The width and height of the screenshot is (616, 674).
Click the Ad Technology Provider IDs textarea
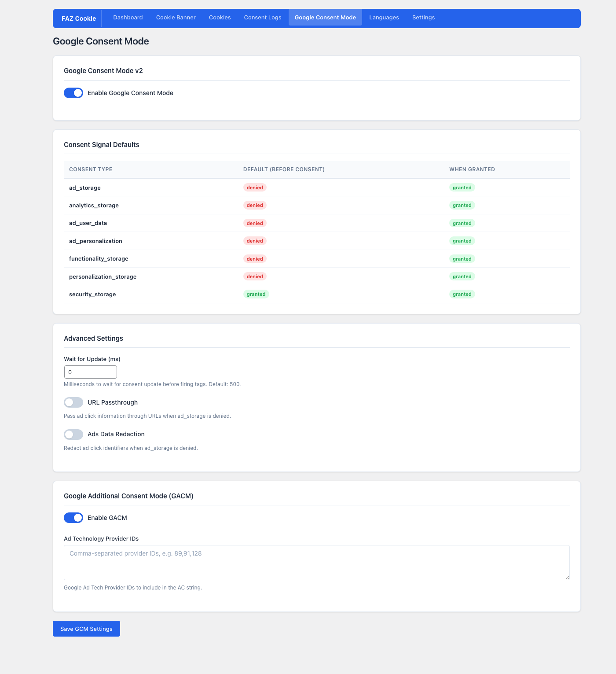point(317,563)
